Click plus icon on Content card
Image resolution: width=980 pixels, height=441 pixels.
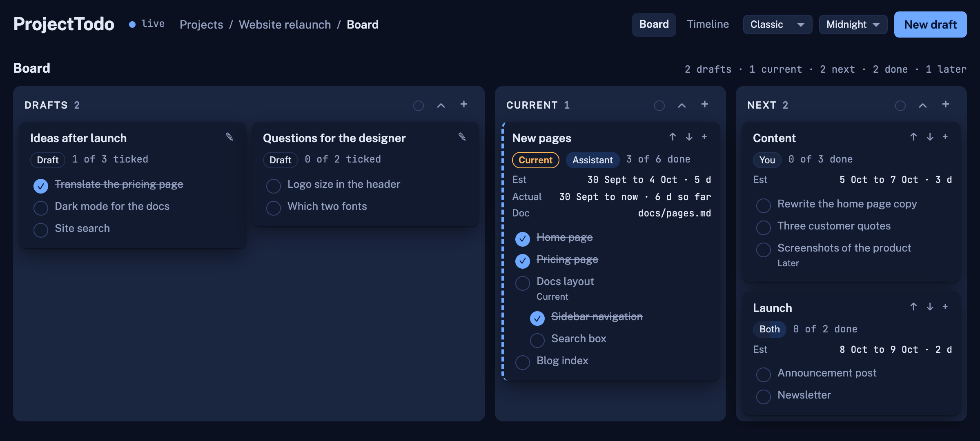point(945,137)
